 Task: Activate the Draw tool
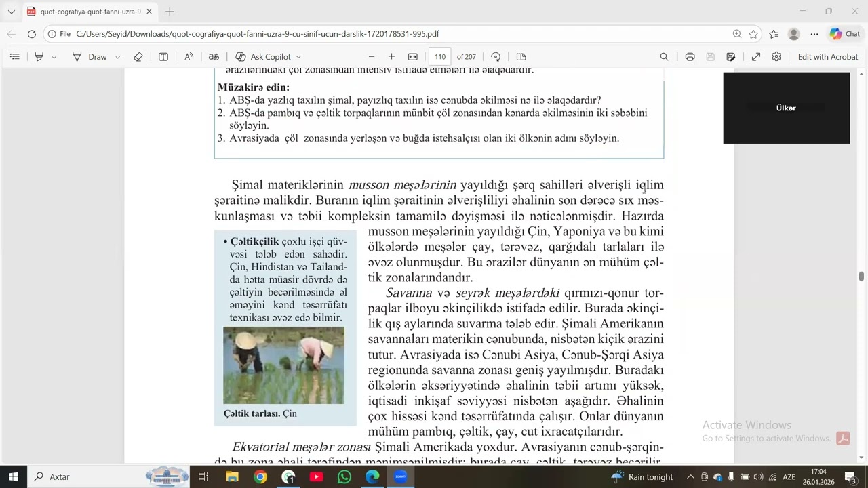[x=90, y=57]
